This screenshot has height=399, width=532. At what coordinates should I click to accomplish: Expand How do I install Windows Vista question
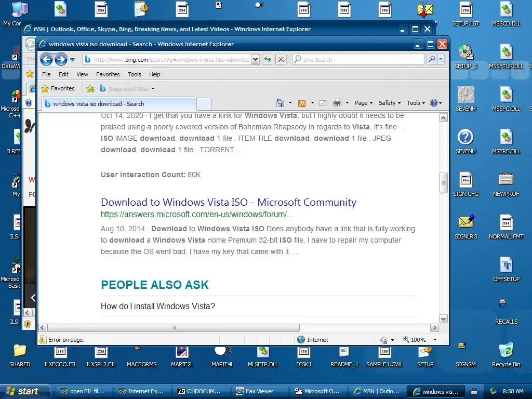[x=158, y=307]
